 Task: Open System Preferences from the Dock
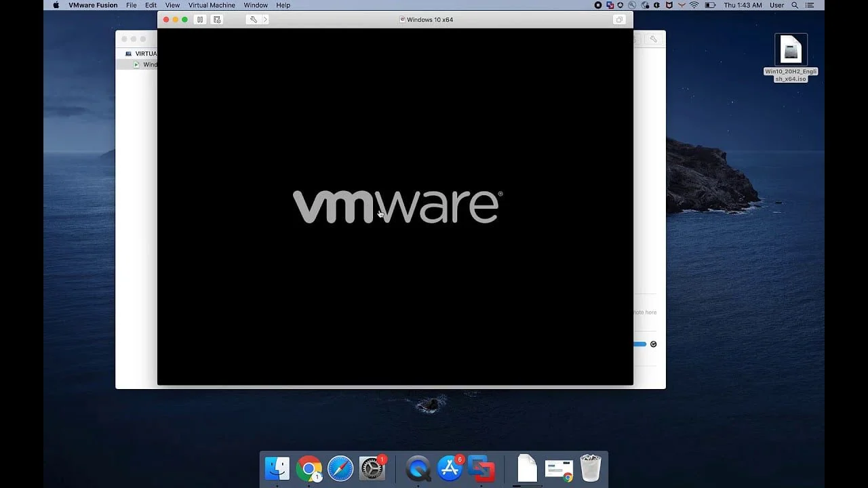click(x=372, y=468)
